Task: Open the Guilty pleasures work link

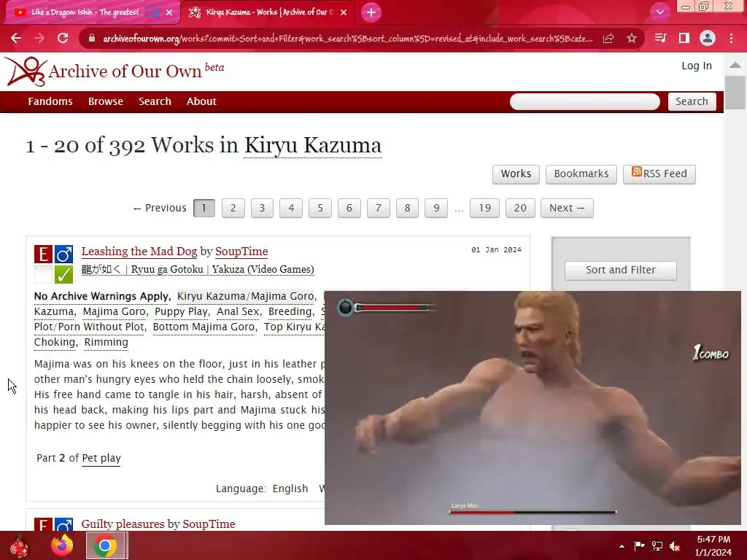Action: point(123,524)
